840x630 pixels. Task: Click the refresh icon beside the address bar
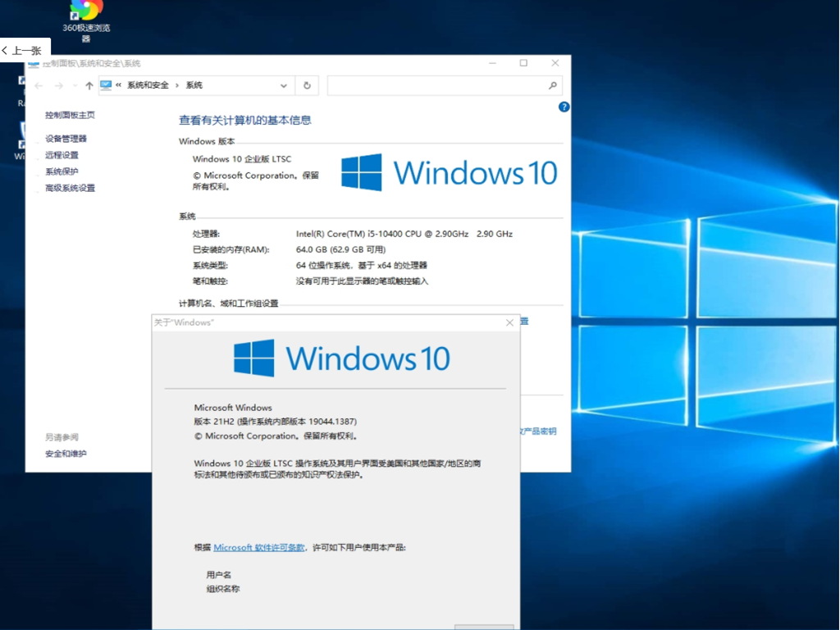tap(306, 84)
